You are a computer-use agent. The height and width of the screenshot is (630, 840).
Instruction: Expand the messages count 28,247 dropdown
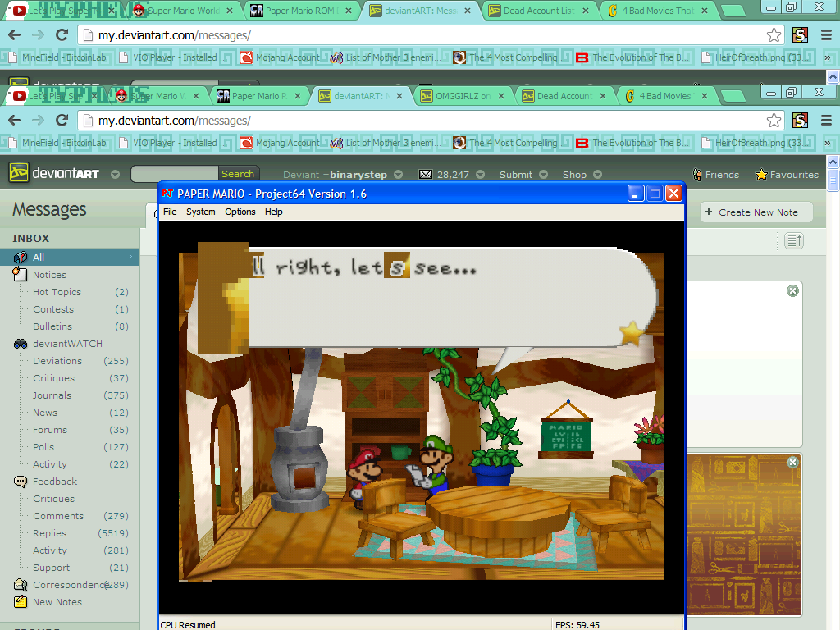[x=481, y=175]
